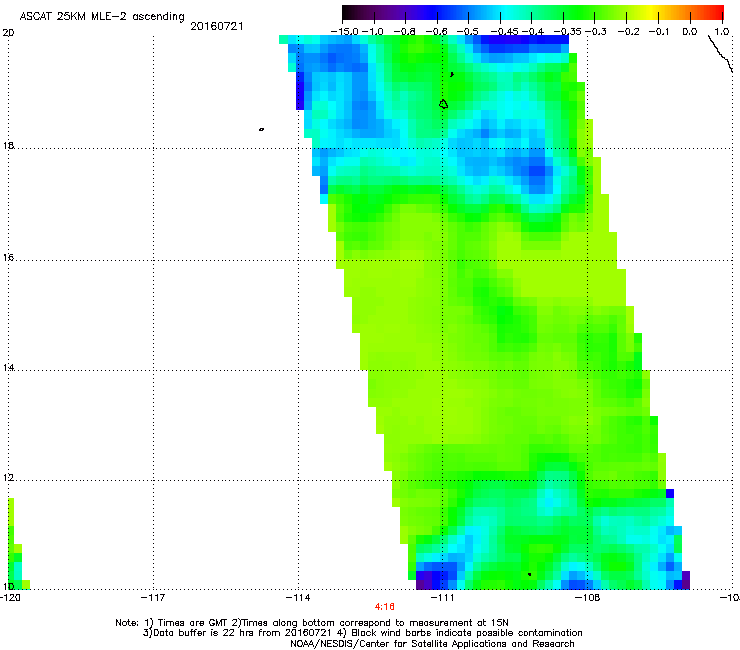The height and width of the screenshot is (650, 740).
Task: Click longitude axis label -117
Action: (153, 598)
